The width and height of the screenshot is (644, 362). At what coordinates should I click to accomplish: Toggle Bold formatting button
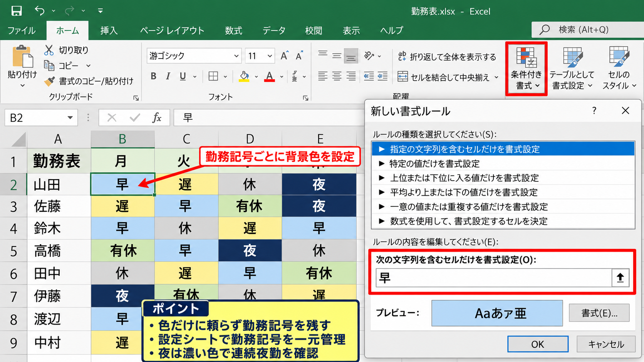pyautogui.click(x=153, y=76)
